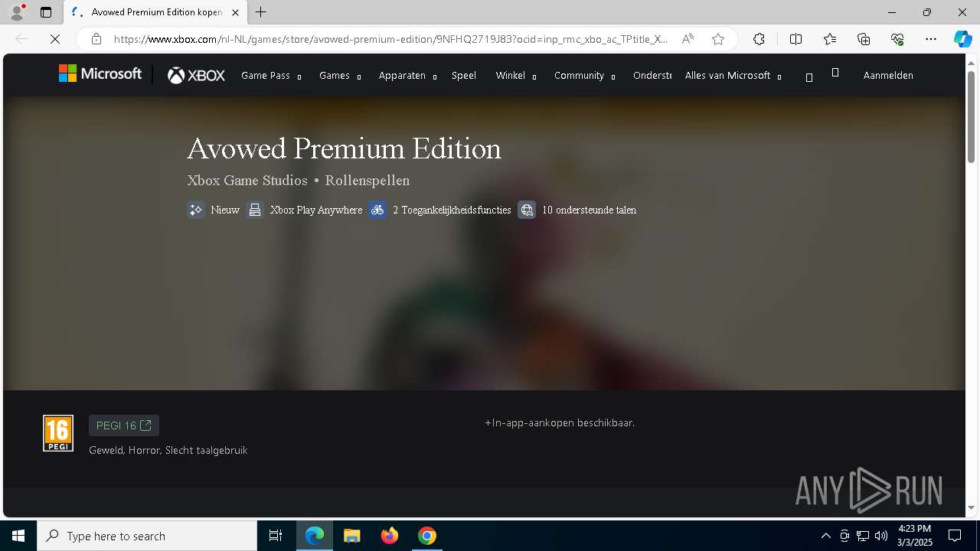Expand the Winkel menu
This screenshot has width=980, height=551.
(516, 75)
